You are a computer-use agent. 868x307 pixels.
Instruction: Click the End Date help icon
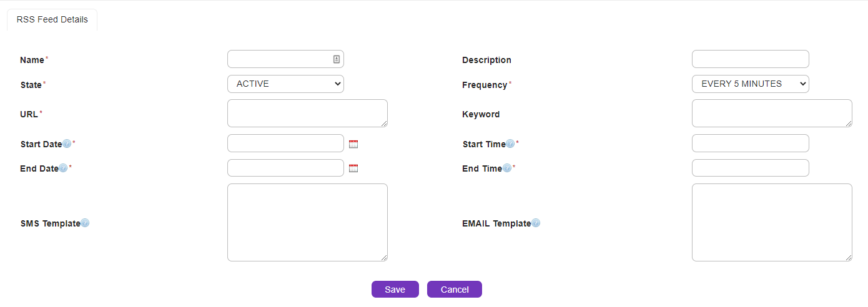point(63,168)
